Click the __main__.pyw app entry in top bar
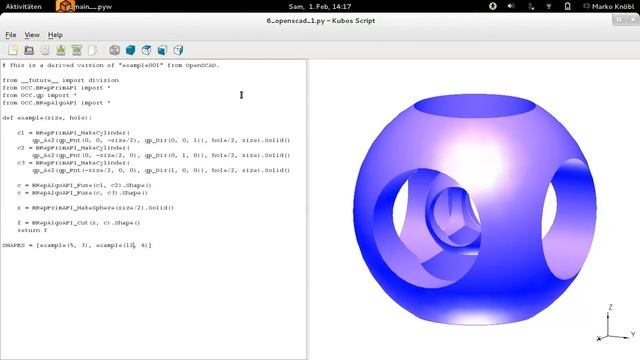The width and height of the screenshot is (640, 360). (84, 7)
